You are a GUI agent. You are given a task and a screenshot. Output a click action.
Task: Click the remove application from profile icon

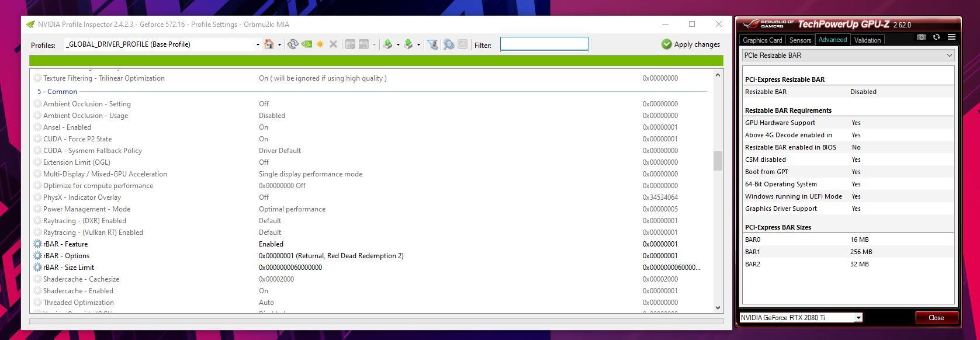click(363, 44)
